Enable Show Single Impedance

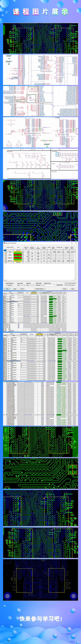65,283
